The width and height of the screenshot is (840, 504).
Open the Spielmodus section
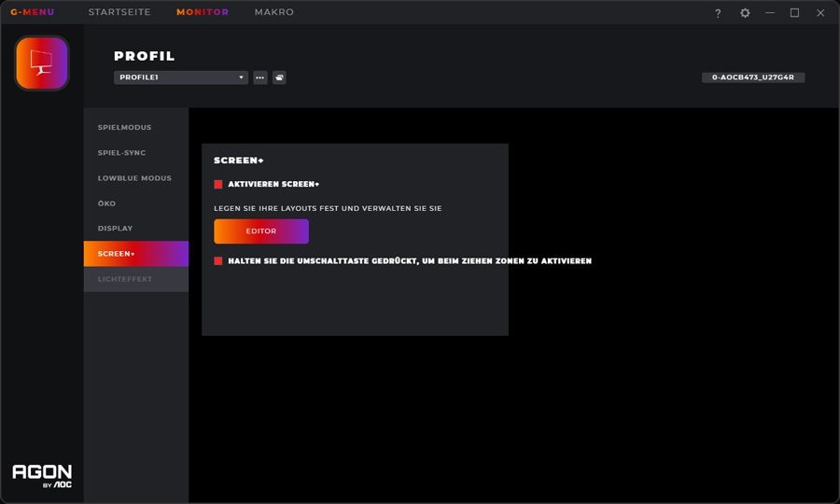pyautogui.click(x=124, y=128)
